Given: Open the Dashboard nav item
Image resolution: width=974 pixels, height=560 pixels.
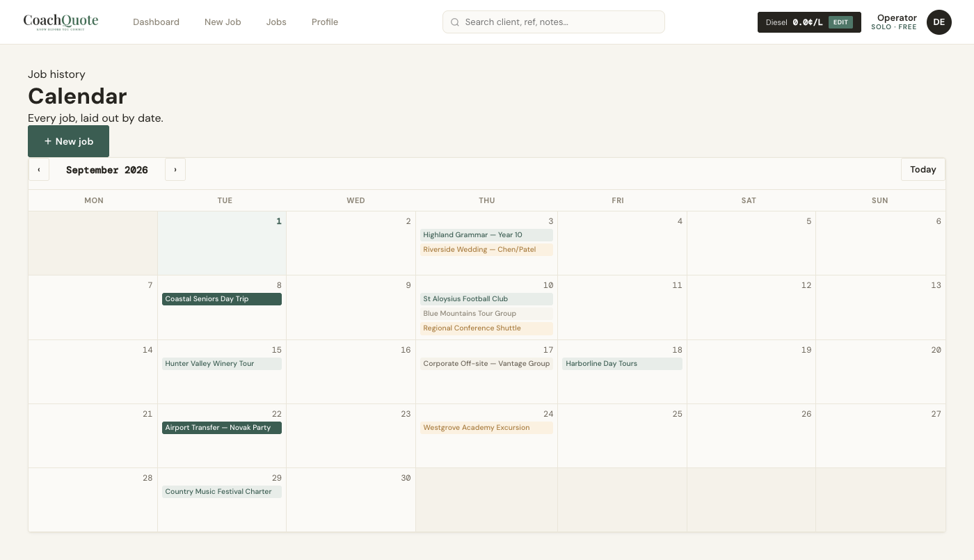Looking at the screenshot, I should [x=156, y=22].
